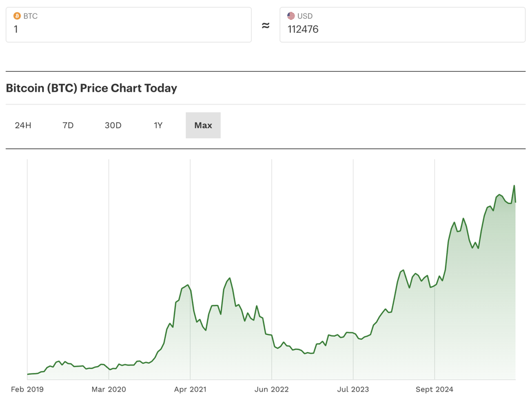
Task: Select the 24H time range
Action: point(23,126)
